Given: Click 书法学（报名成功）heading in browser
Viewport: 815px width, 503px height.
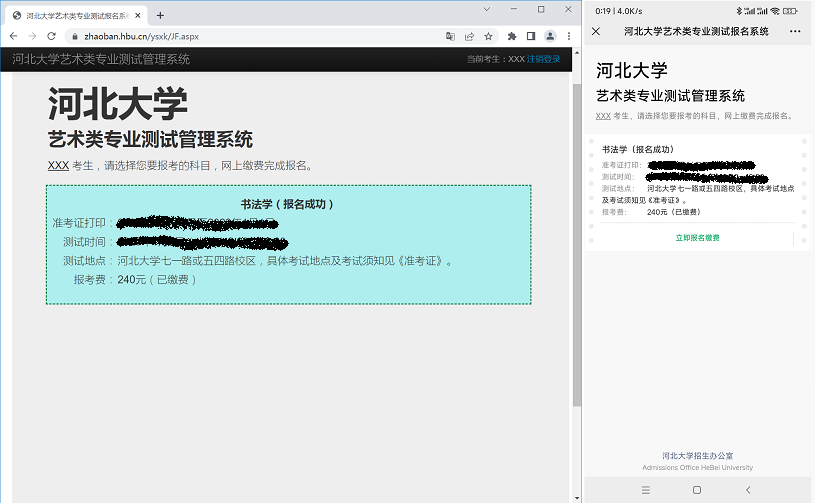Looking at the screenshot, I should (287, 204).
